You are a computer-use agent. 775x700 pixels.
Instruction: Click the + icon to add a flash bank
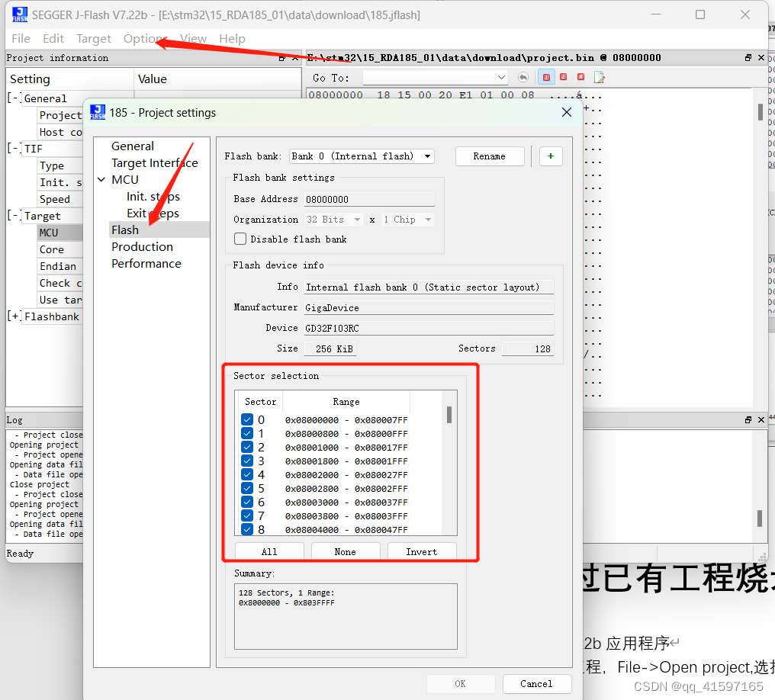coord(551,156)
